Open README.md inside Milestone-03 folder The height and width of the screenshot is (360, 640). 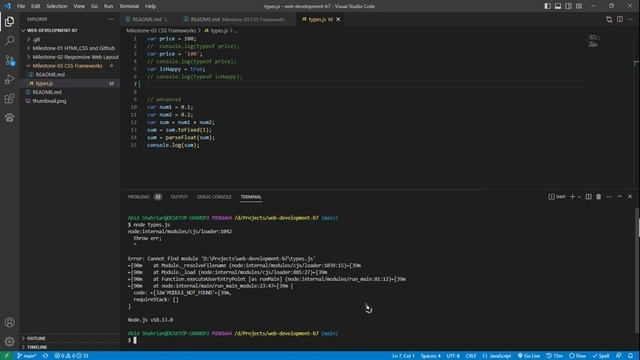[x=69, y=75]
